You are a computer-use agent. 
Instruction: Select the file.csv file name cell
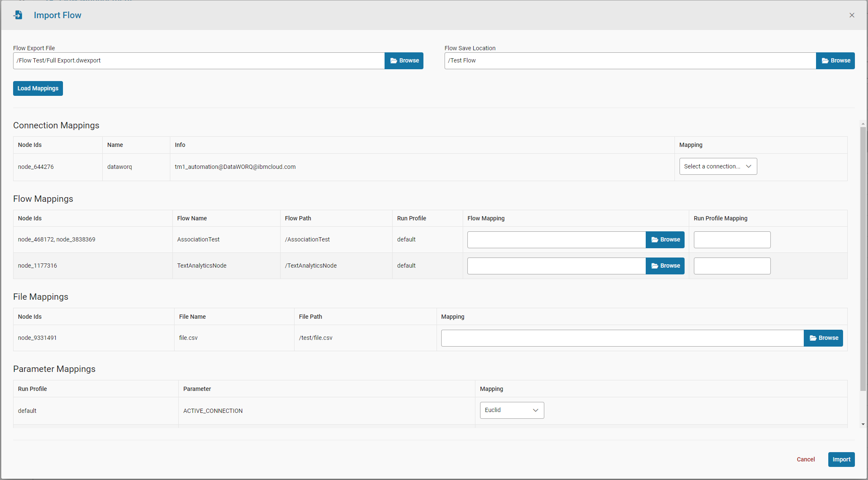234,338
